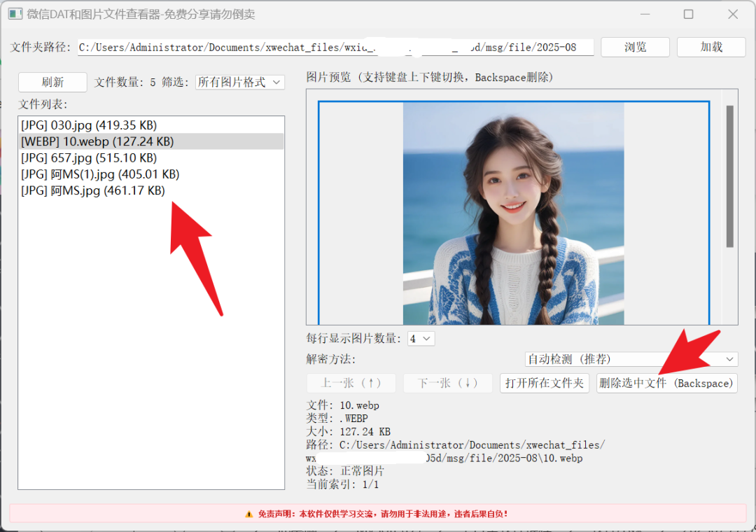756x532 pixels.
Task: Open containing folder with 打开所在文件夹
Action: click(x=545, y=383)
